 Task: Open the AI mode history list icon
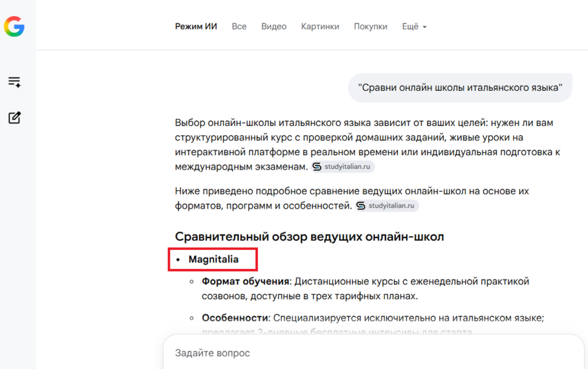tap(14, 82)
